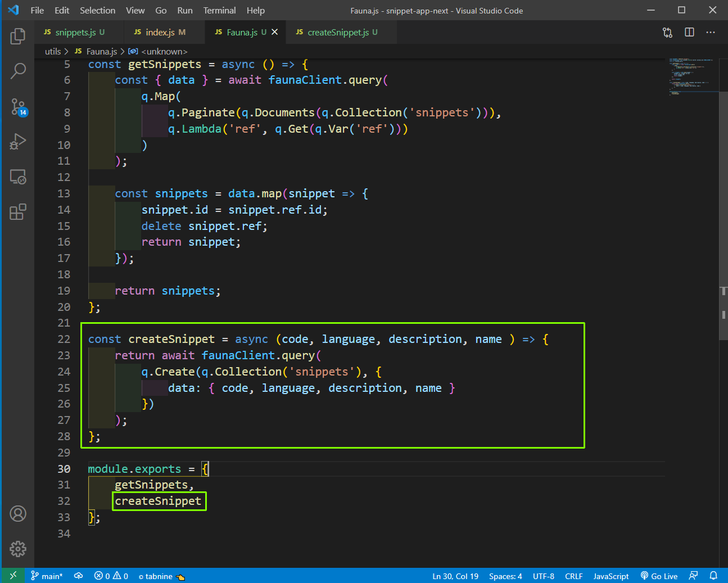
Task: Click 'q.Lambda' on line 9
Action: tap(195, 129)
